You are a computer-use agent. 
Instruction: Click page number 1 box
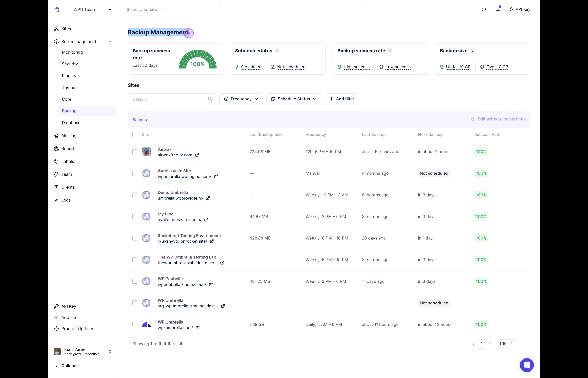[482, 344]
